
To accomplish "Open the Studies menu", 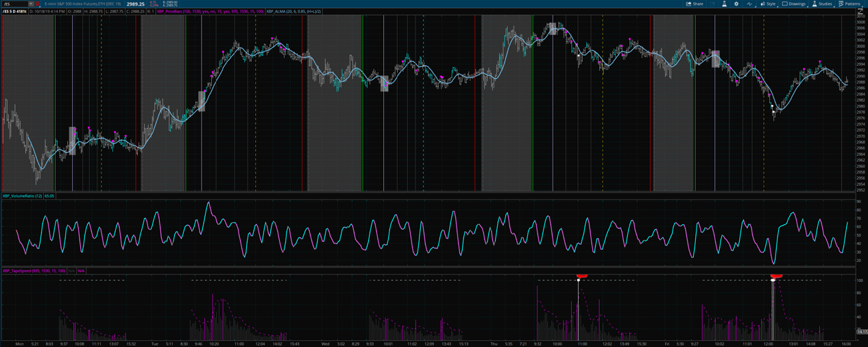I will coord(822,4).
